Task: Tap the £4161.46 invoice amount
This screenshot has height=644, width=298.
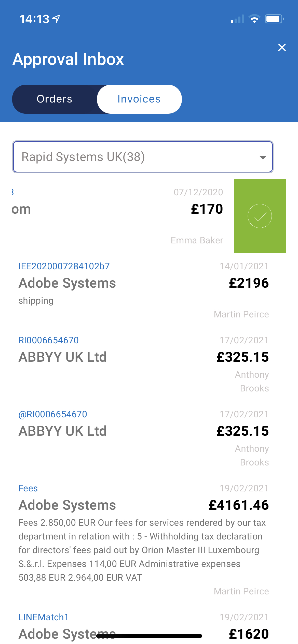Action: pos(239,505)
